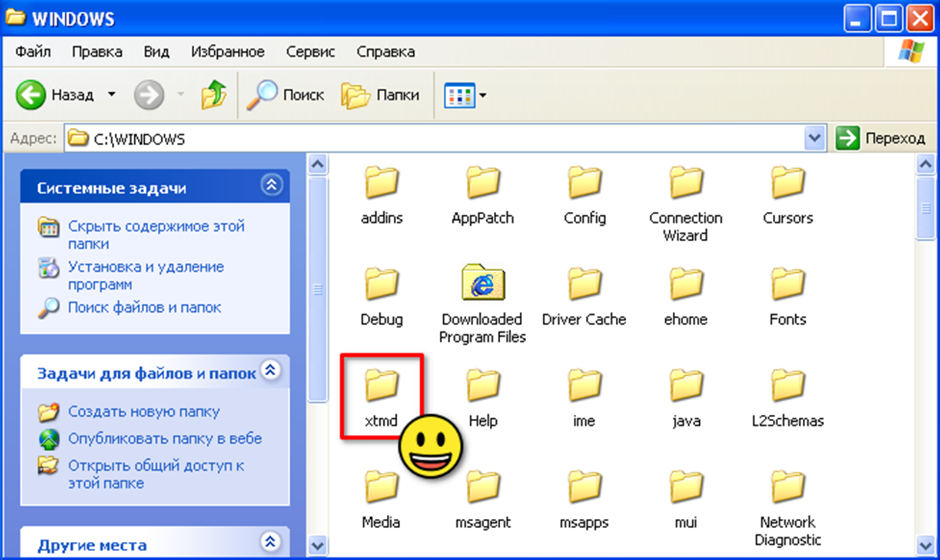Click Открыть общий доступ к этой папке
Viewport: 940px width, 560px height.
[156, 474]
